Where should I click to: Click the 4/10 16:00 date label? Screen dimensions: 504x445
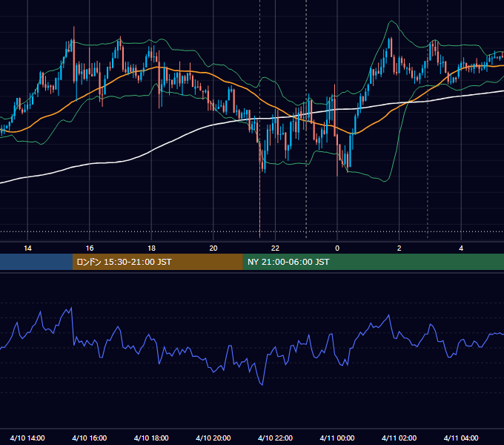[x=90, y=438]
